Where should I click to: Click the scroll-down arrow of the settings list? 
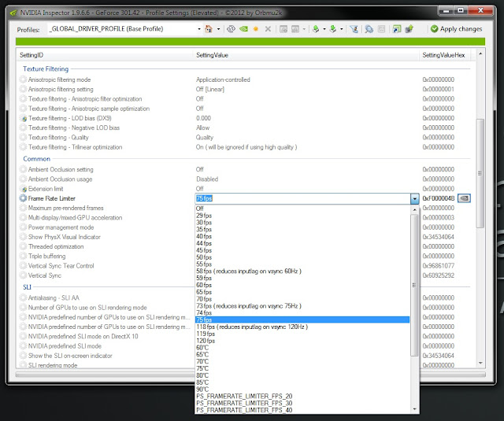point(480,364)
